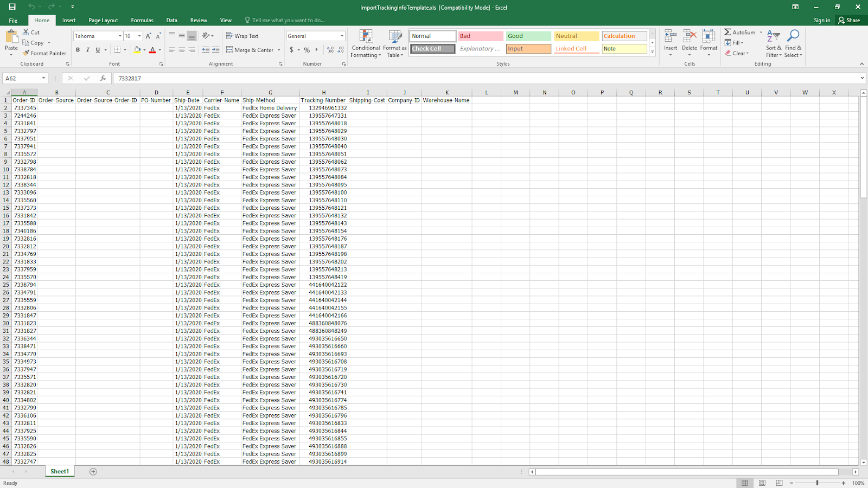This screenshot has height=488, width=868.
Task: Toggle top align for cells
Action: pos(171,36)
